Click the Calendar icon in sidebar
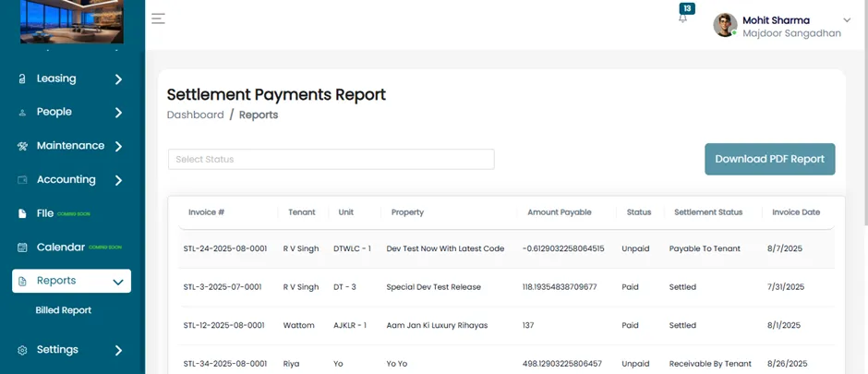Viewport: 868px width, 374px height. [x=22, y=247]
